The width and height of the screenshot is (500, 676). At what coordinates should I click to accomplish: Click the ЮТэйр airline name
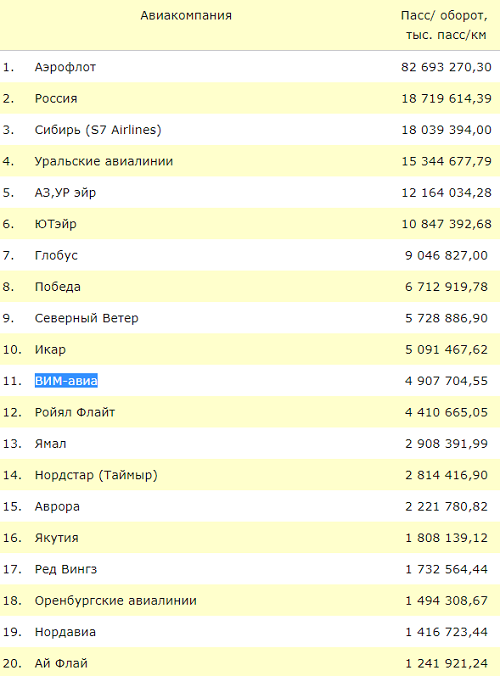(x=56, y=224)
